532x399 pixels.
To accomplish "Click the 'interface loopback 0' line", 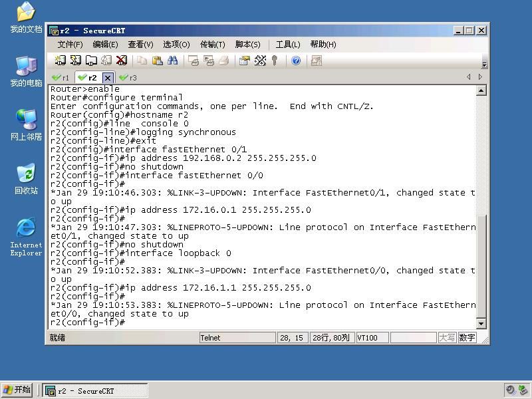I will point(141,253).
